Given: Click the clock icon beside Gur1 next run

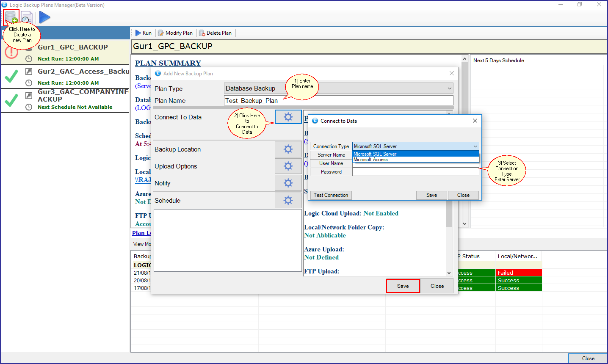Looking at the screenshot, I should 29,59.
